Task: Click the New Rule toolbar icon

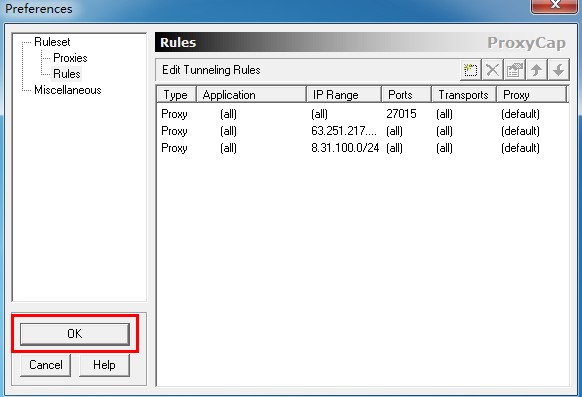Action: pos(471,70)
